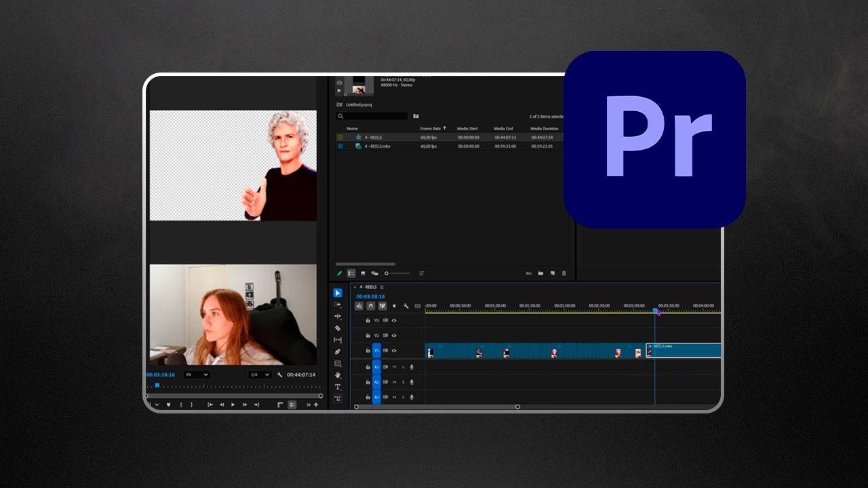Click the trash icon in the Project panel
The image size is (868, 488).
point(564,273)
